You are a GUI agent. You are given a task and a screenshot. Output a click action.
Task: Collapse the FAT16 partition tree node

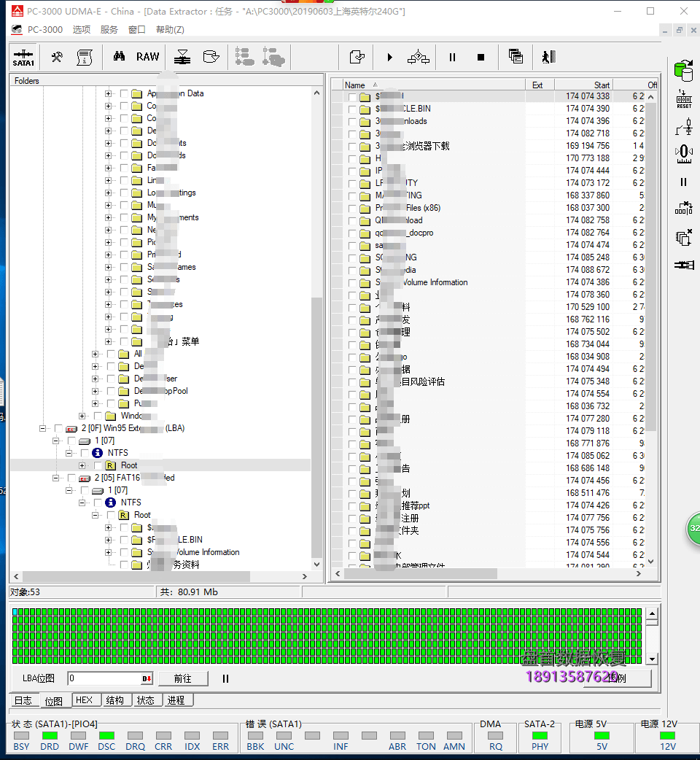coord(55,478)
